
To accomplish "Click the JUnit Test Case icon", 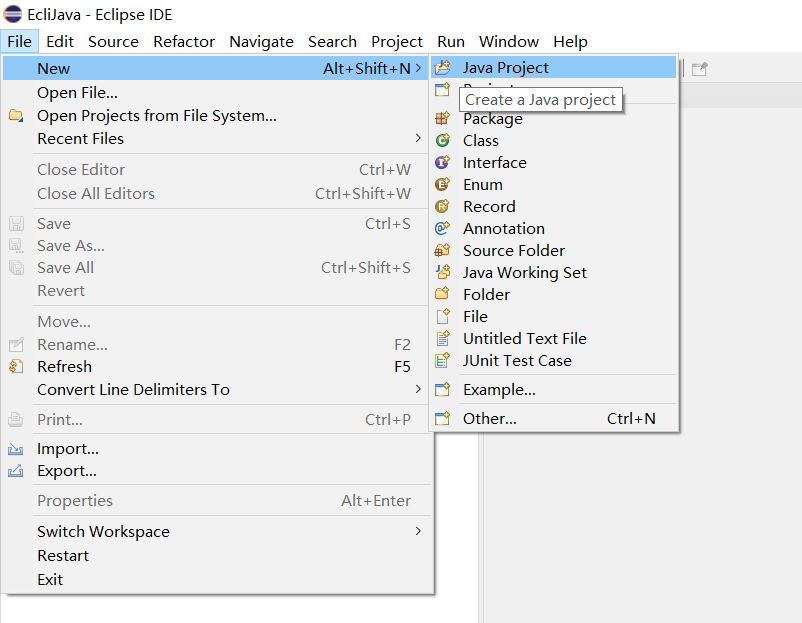I will point(442,360).
